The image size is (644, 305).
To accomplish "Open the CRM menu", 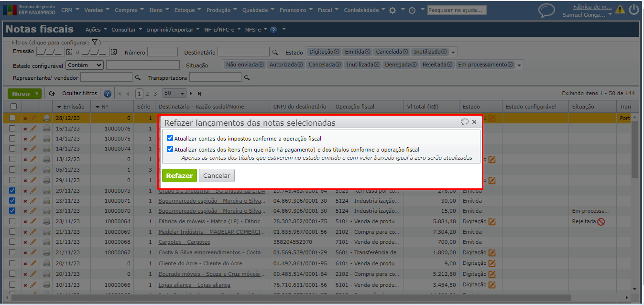I will coord(69,10).
